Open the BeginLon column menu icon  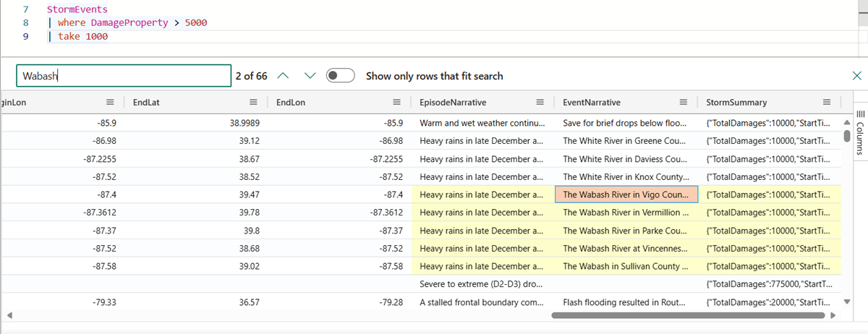coord(110,103)
